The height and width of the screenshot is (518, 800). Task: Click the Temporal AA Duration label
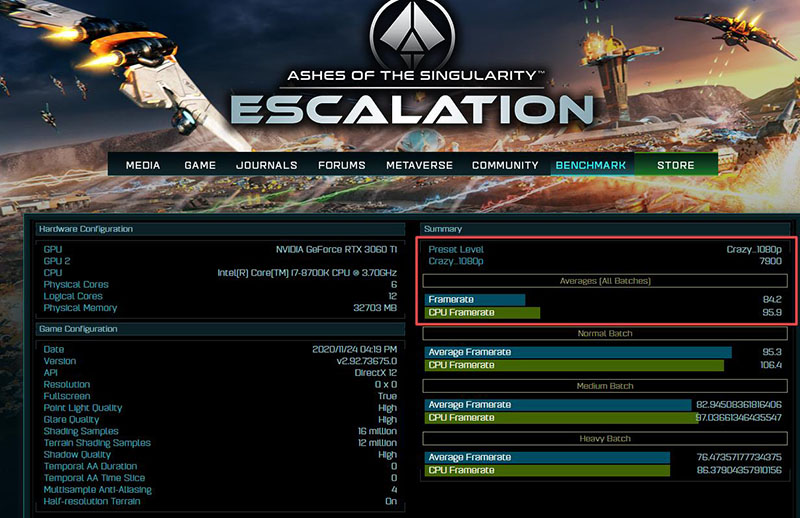coord(90,466)
